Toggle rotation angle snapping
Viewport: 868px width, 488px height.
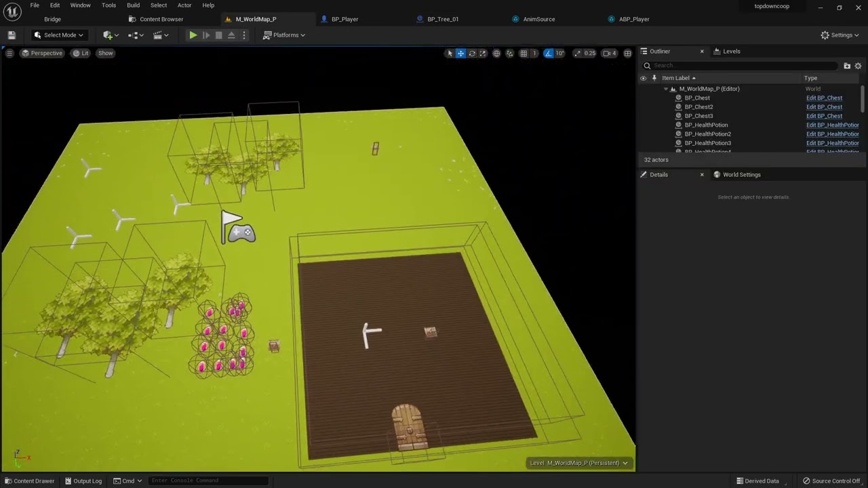pos(549,53)
